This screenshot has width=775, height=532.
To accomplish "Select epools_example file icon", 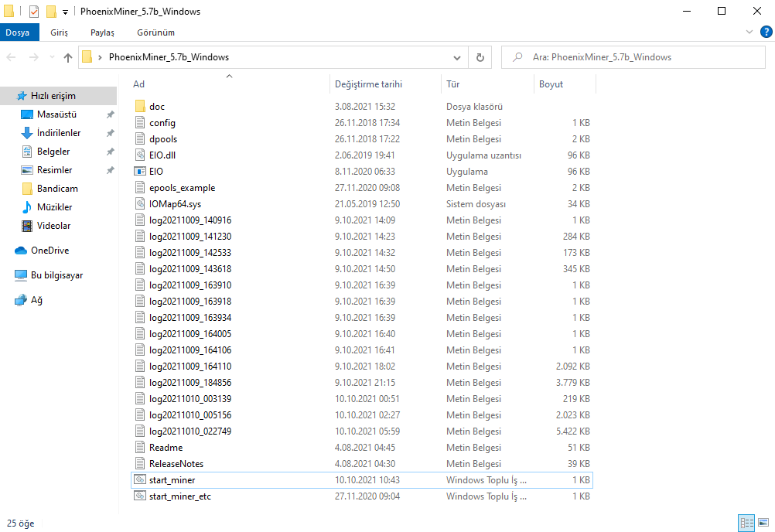I will [140, 188].
